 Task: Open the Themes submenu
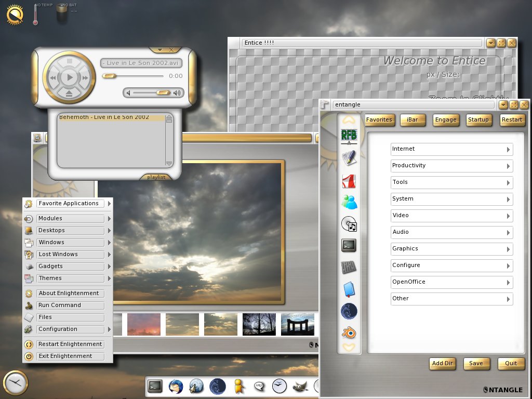[x=70, y=278]
